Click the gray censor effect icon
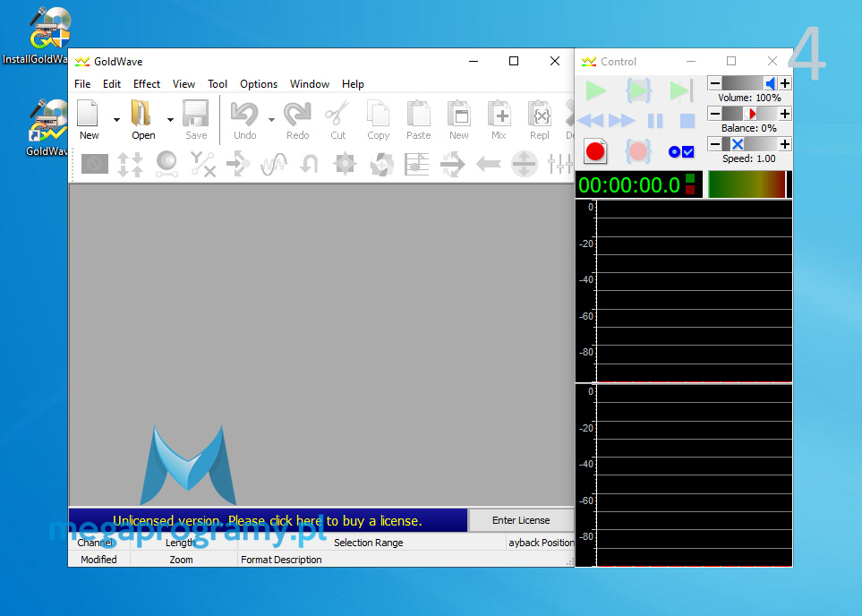This screenshot has height=616, width=862. pos(95,164)
